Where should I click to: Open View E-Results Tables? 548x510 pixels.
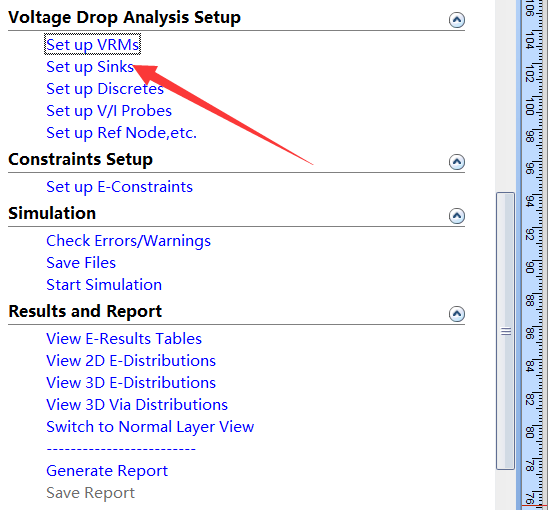124,339
